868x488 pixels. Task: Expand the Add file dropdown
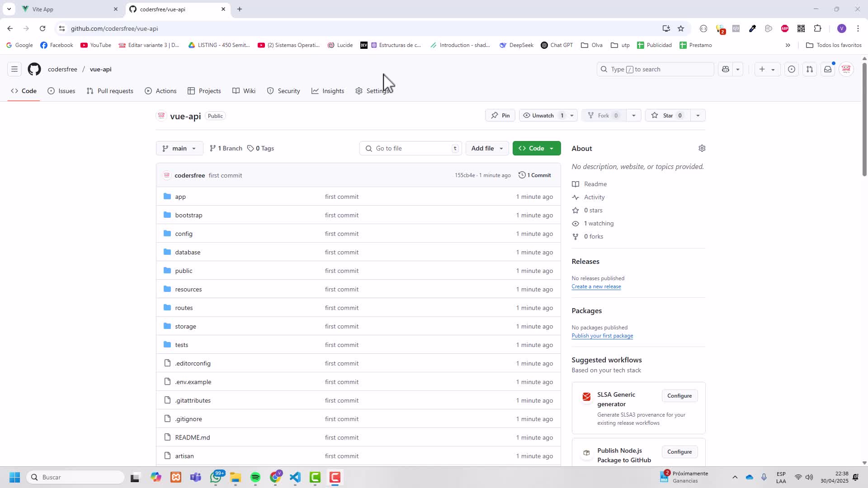[487, 148]
